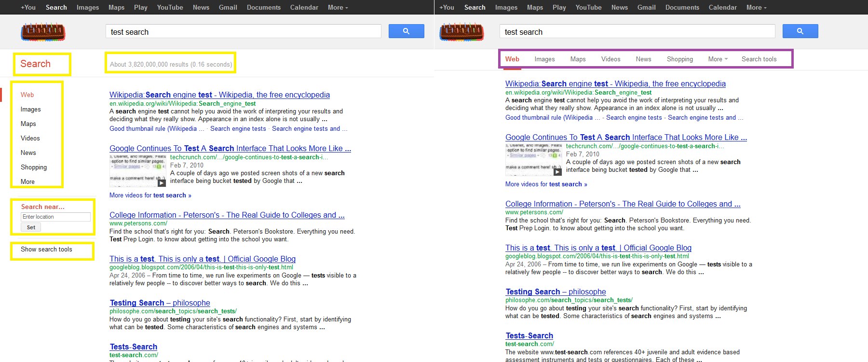Select Shopping in left sidebar
868x362 pixels.
(34, 167)
